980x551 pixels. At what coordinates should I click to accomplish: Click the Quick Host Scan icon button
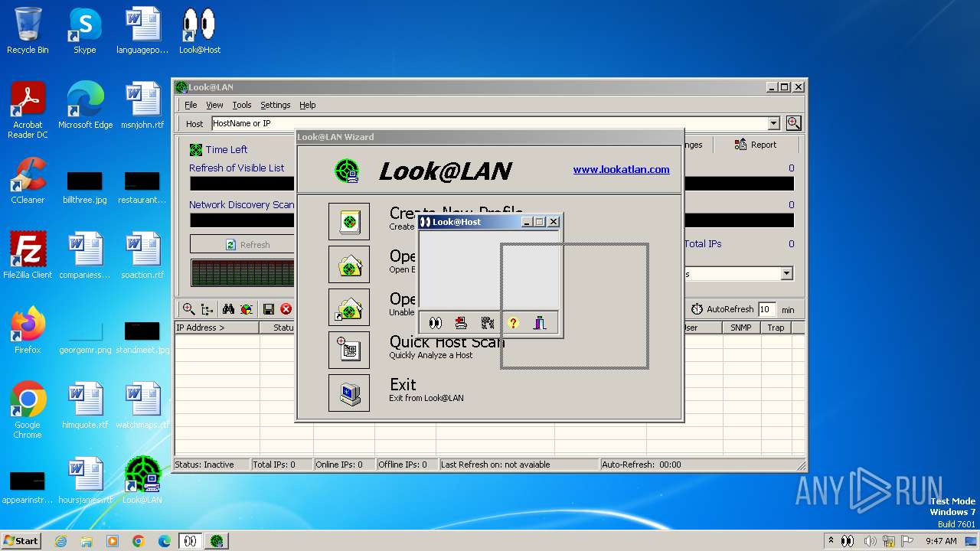click(349, 350)
